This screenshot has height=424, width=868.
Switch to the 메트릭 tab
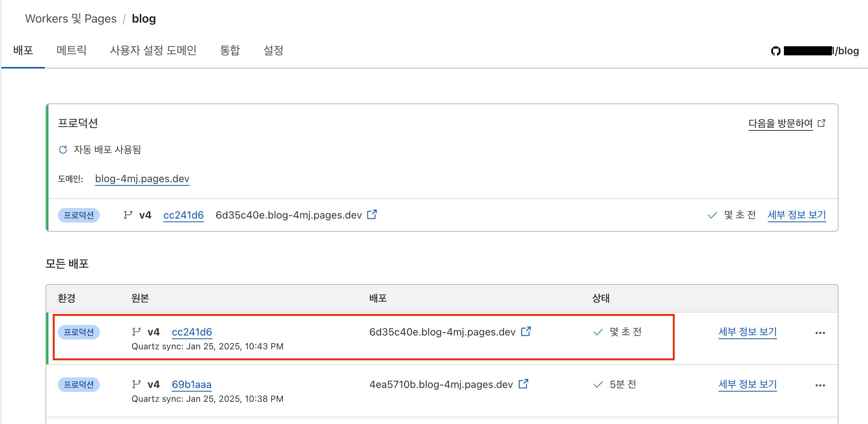coord(71,50)
